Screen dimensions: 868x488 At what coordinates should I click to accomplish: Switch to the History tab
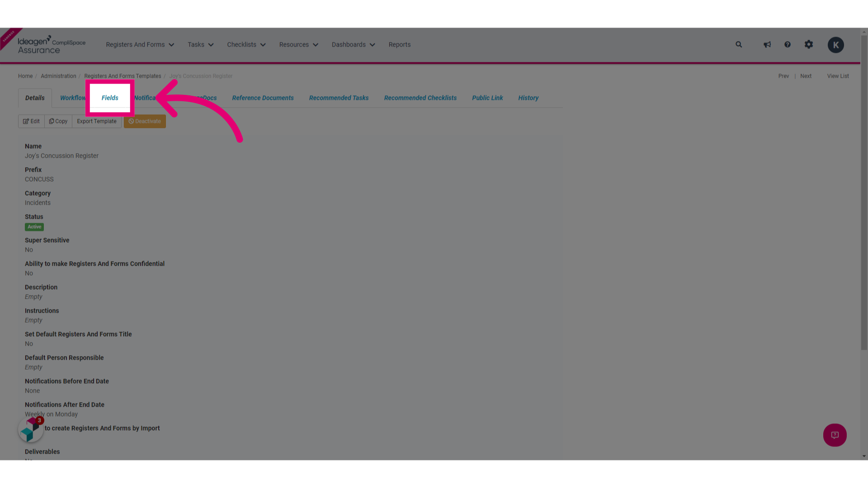click(528, 98)
